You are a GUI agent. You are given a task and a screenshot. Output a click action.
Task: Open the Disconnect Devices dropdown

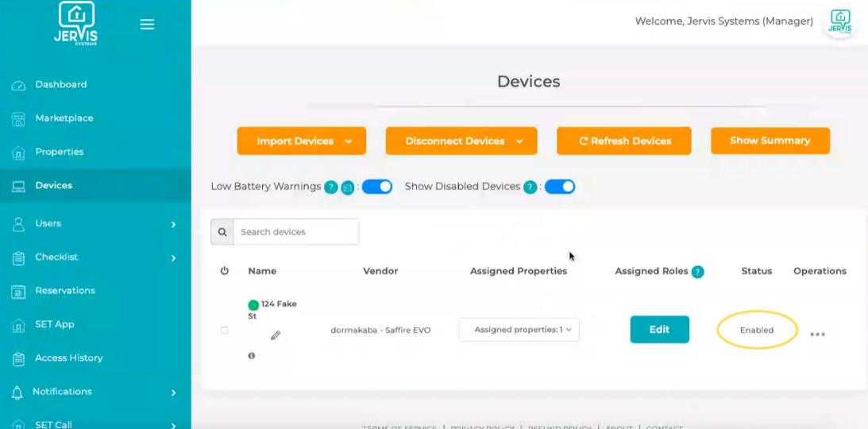click(x=461, y=141)
